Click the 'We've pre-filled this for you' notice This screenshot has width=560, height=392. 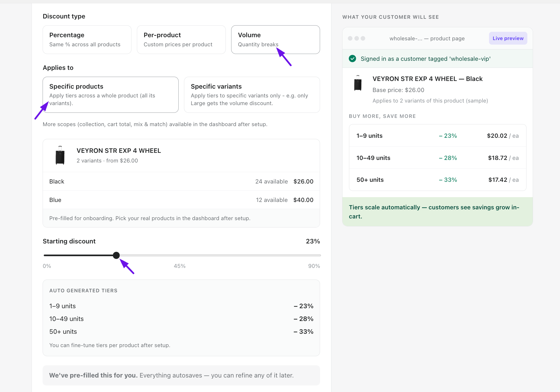tap(181, 375)
